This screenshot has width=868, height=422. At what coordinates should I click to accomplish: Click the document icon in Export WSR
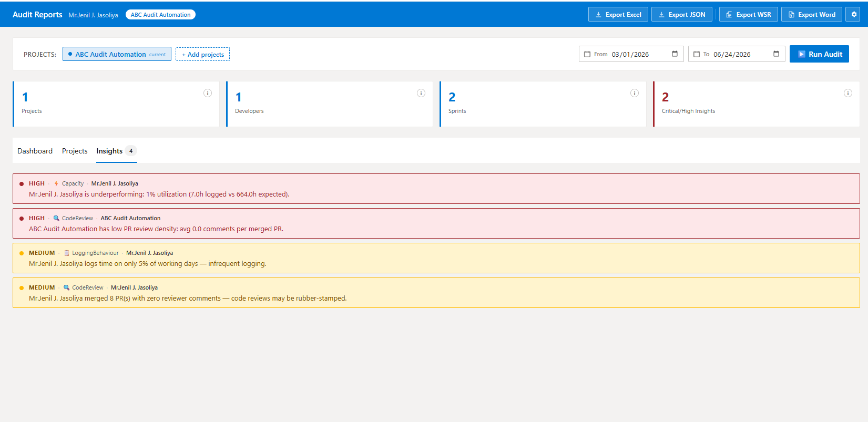tap(729, 15)
